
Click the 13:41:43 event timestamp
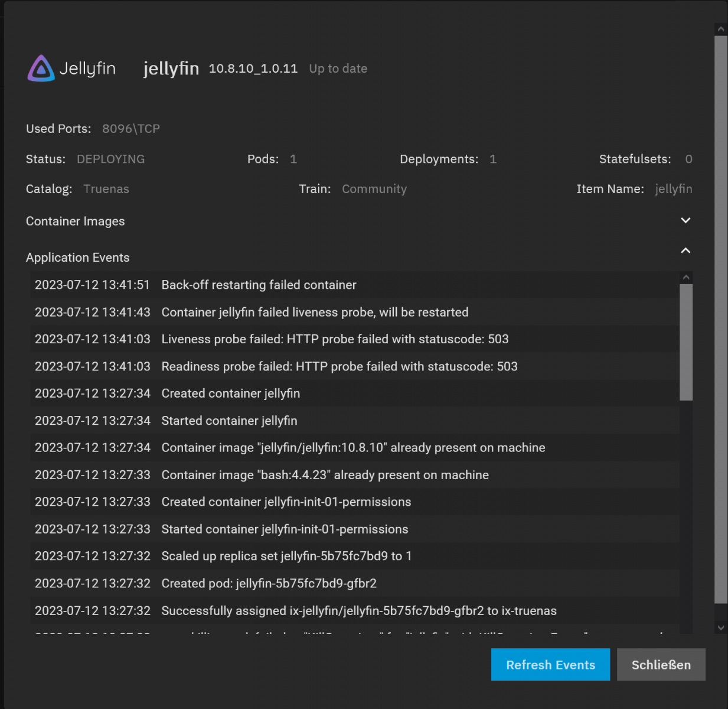coord(93,312)
